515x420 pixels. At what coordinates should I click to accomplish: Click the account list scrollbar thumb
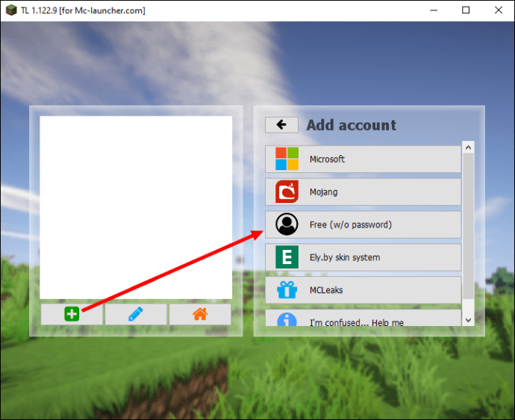coord(469,226)
